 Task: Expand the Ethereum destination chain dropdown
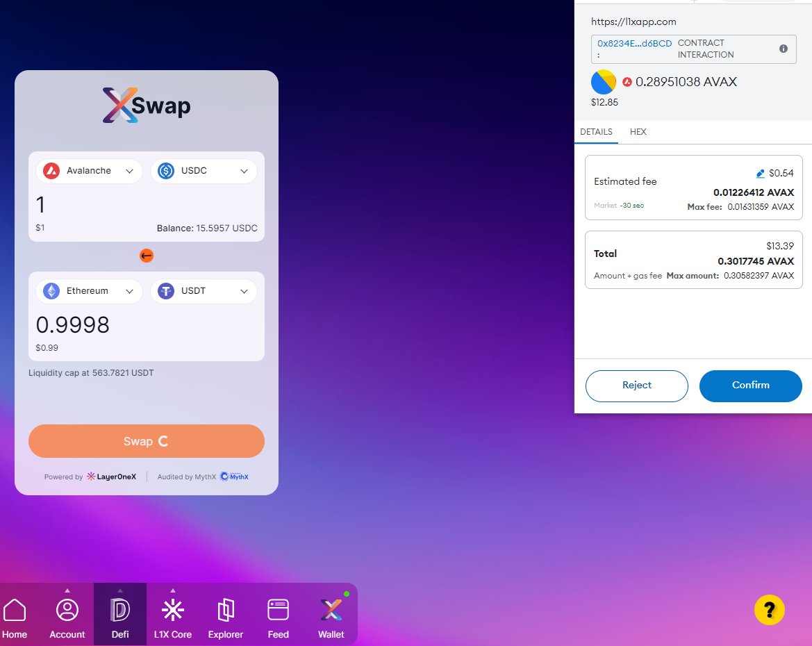click(89, 291)
